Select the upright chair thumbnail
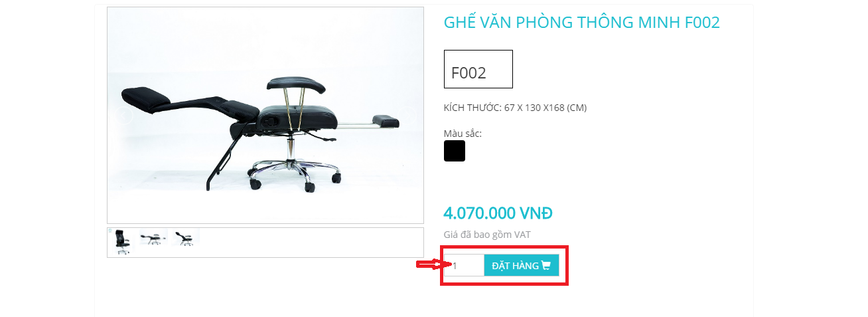Viewport: 868px width, 317px height. (x=122, y=242)
